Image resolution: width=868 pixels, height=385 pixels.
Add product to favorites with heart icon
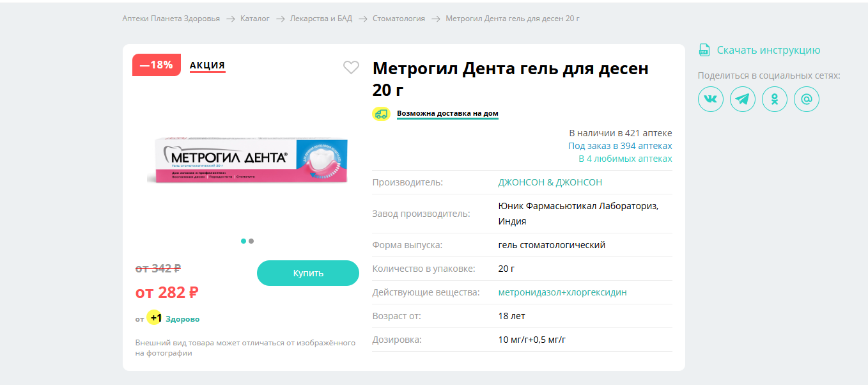click(351, 67)
